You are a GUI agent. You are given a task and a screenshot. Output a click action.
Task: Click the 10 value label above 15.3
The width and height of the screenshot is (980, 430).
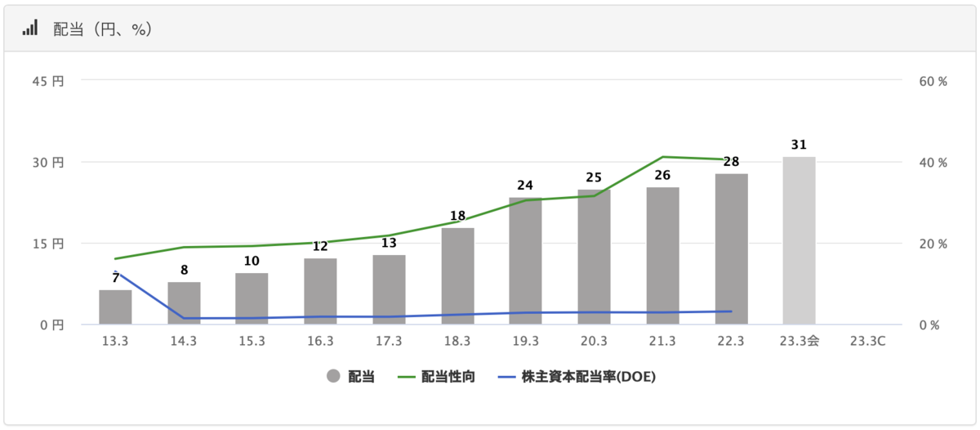coord(252,262)
